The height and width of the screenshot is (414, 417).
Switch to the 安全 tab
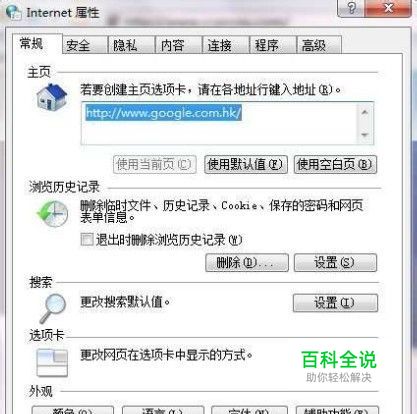tap(78, 45)
